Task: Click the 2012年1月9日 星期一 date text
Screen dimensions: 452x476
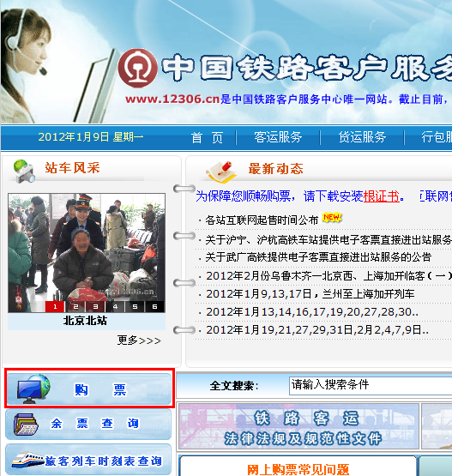Action: (91, 137)
